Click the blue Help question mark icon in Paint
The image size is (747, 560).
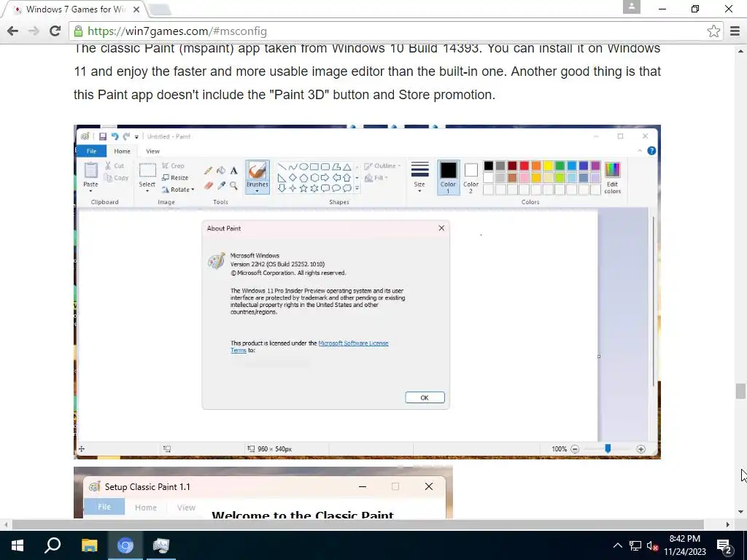[651, 150]
